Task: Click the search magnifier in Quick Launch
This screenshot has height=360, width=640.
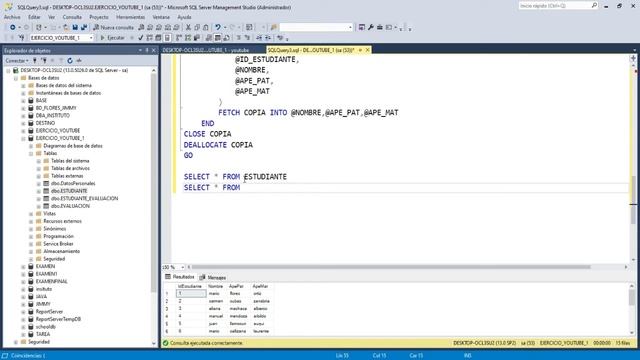Action: [x=594, y=5]
